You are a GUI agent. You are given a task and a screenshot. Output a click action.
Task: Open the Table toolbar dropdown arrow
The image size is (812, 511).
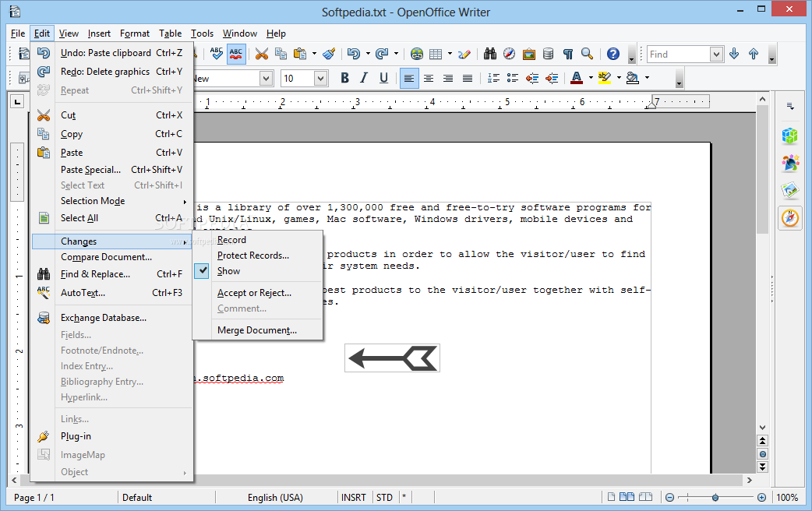(x=450, y=54)
